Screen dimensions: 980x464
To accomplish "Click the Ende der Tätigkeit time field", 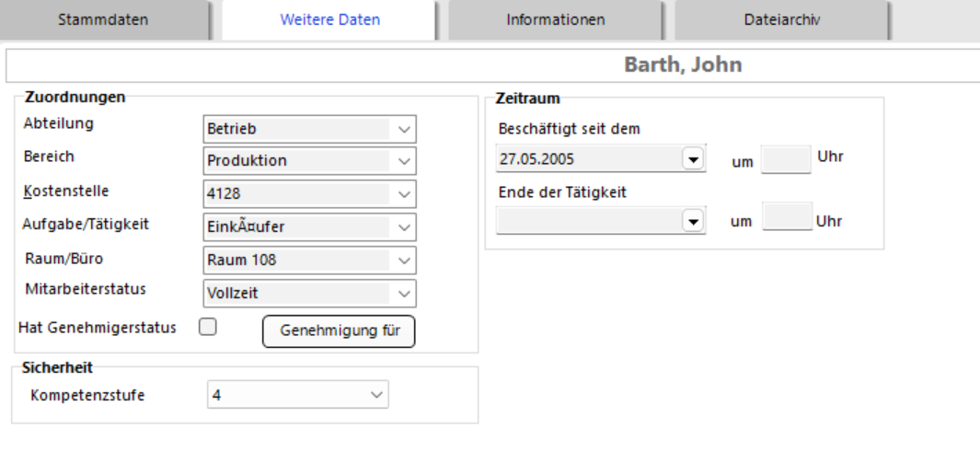I will tap(787, 216).
